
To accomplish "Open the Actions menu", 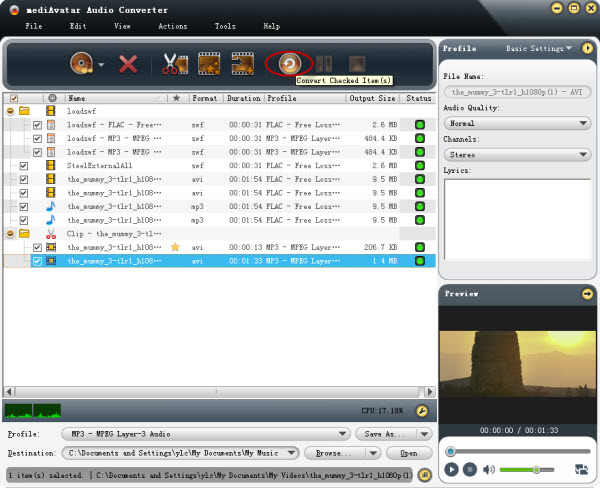I will (173, 26).
